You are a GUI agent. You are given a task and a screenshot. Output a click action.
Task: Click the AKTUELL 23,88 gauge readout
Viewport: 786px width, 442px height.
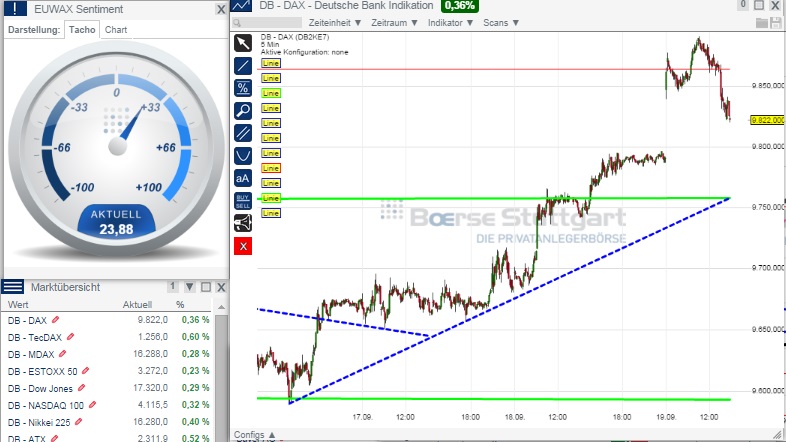116,223
